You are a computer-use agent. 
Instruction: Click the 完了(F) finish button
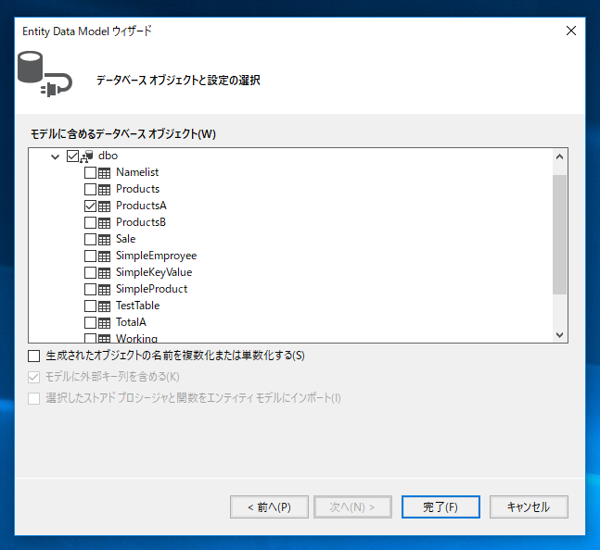click(441, 507)
